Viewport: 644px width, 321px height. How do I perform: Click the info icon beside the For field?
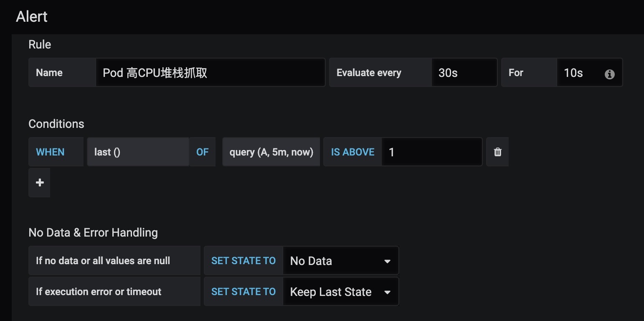pos(609,74)
